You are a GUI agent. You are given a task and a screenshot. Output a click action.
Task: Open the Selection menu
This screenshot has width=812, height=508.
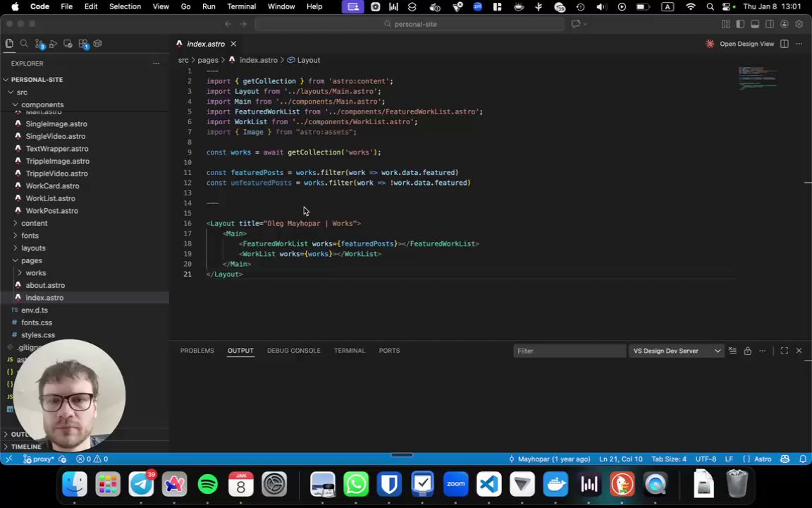coord(125,6)
